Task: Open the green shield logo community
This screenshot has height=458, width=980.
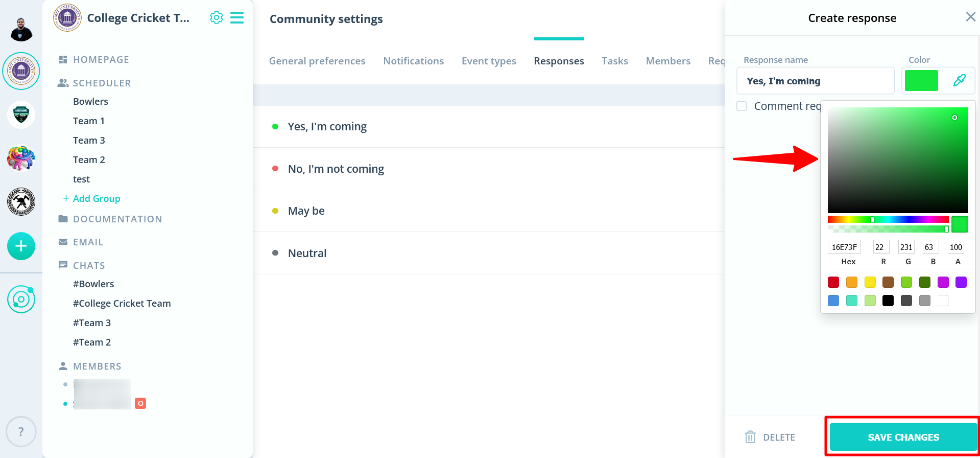Action: pyautogui.click(x=21, y=114)
